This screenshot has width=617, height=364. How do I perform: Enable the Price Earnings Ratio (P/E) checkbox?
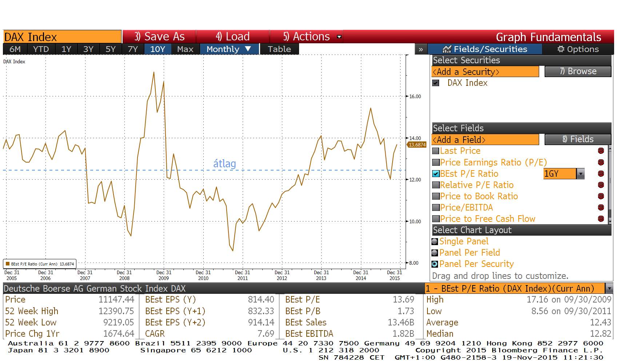click(x=435, y=162)
